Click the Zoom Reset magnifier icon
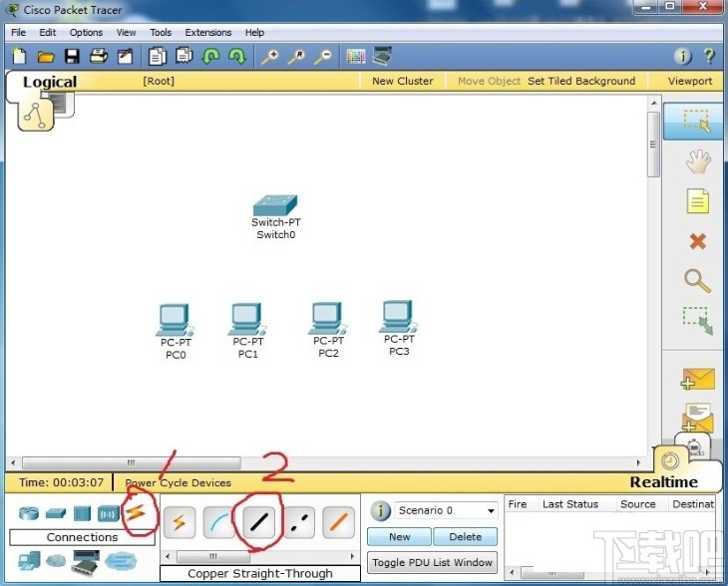Screen dimensions: 728x586 [x=296, y=57]
